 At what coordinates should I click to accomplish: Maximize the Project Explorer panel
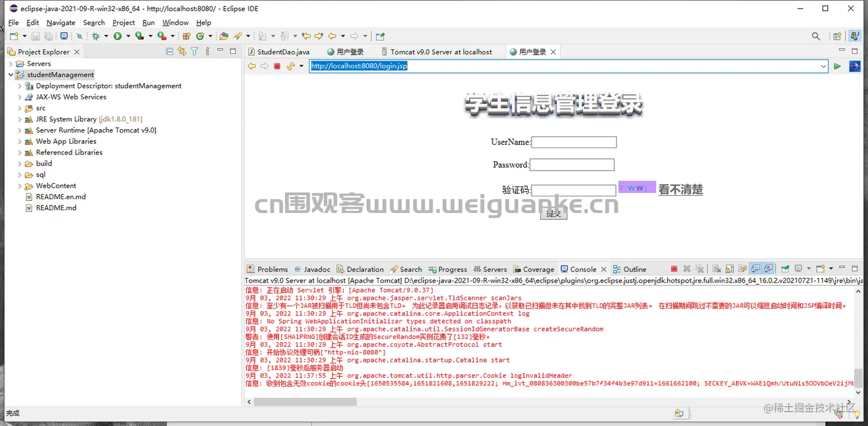coord(233,51)
